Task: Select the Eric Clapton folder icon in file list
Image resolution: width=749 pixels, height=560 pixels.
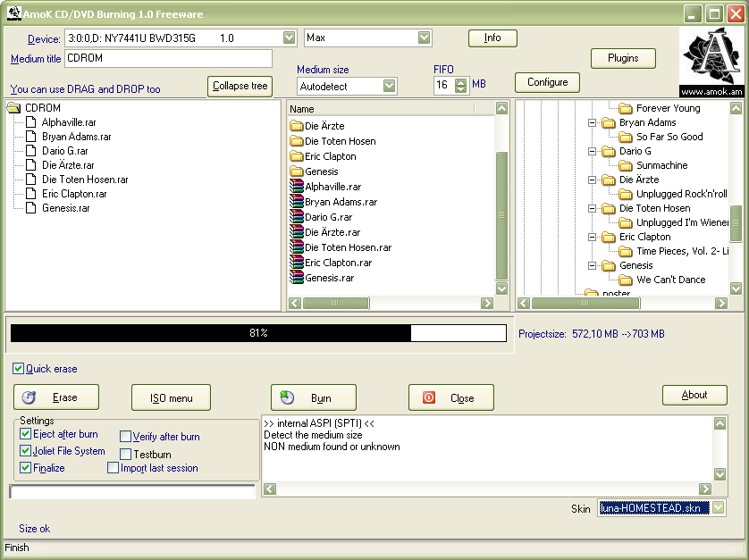Action: click(x=296, y=156)
